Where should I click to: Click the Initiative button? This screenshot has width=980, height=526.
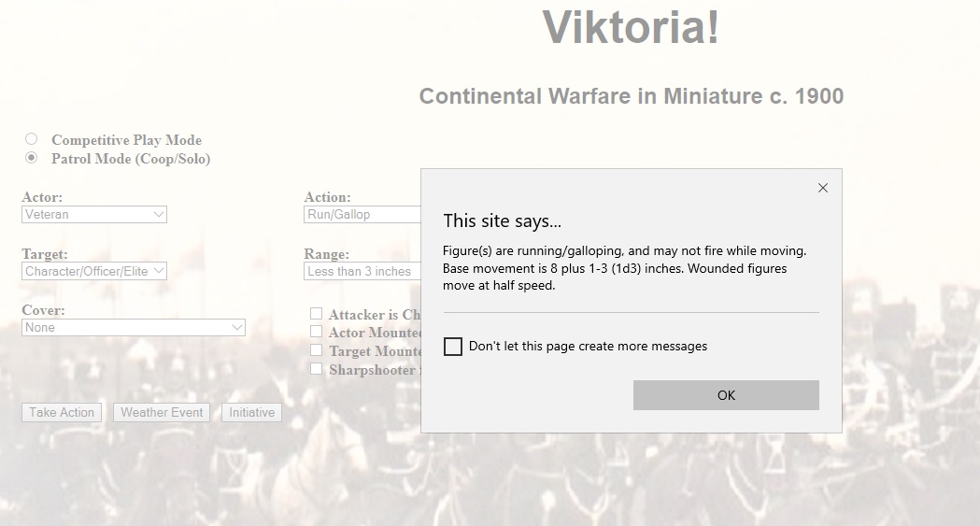[251, 412]
